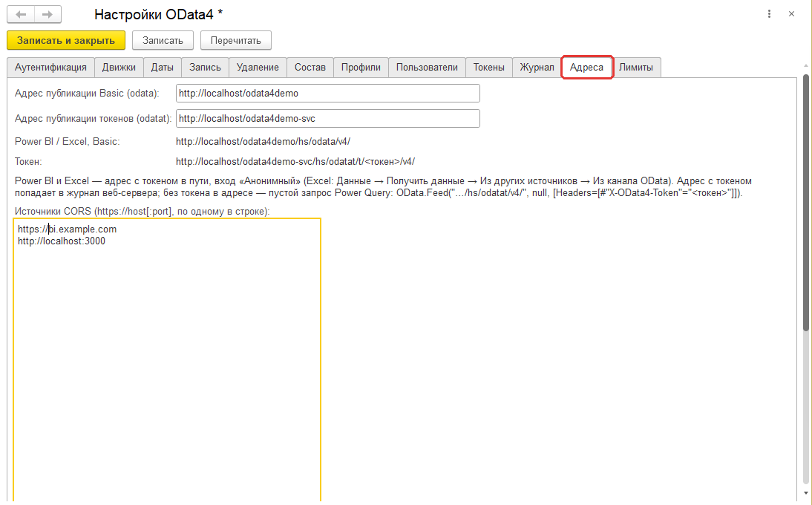
Task: Close the Настройки OData4 form
Action: [791, 14]
